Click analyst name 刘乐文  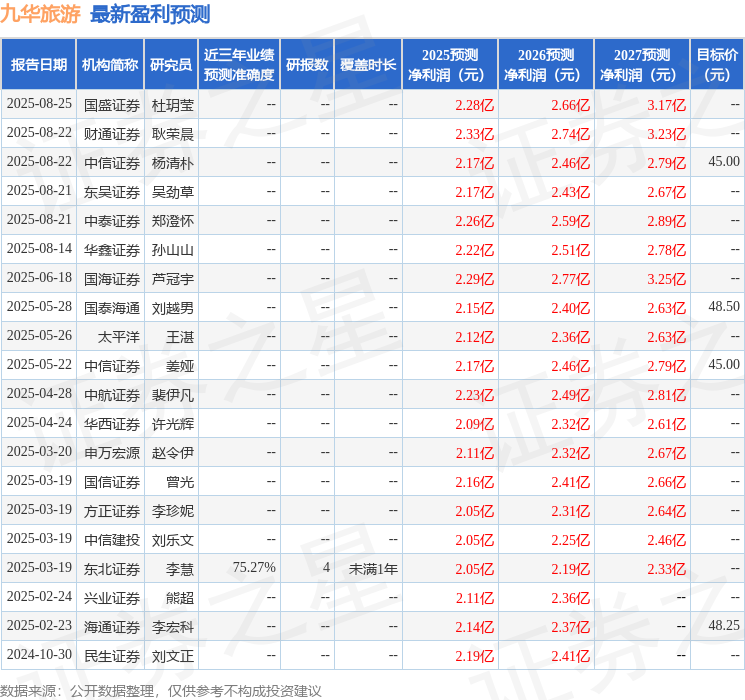(172, 540)
